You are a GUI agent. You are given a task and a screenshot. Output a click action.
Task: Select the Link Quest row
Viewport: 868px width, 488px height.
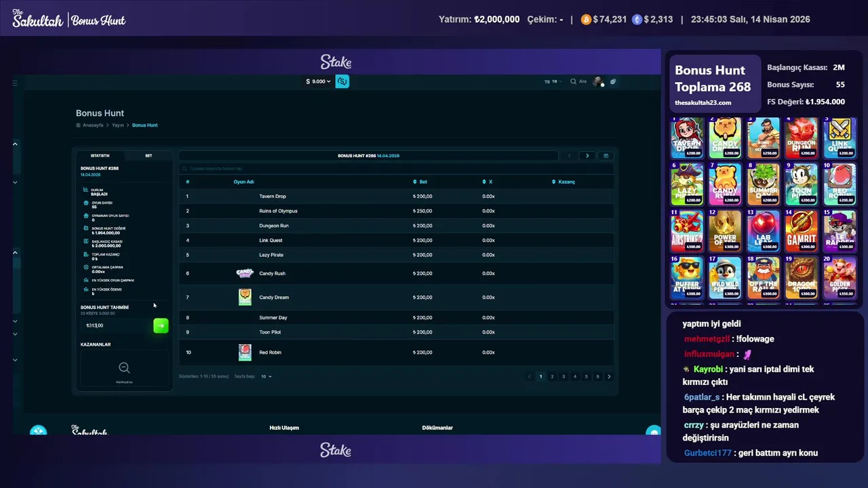tap(396, 240)
